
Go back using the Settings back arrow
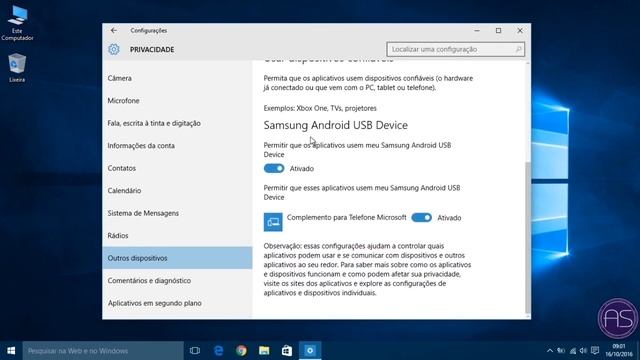coord(113,30)
